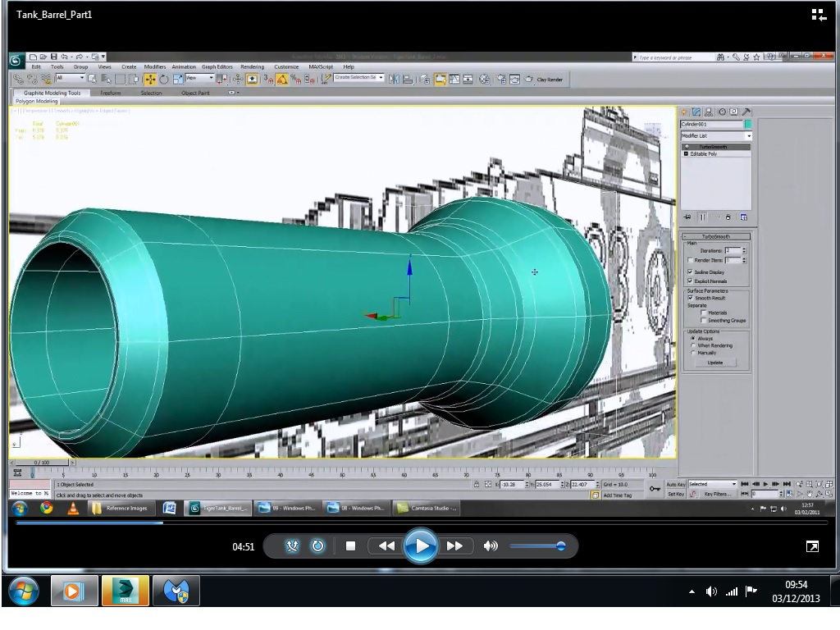Screen dimensions: 840x630
Task: Uncheck Isoline Display
Action: tap(690, 271)
